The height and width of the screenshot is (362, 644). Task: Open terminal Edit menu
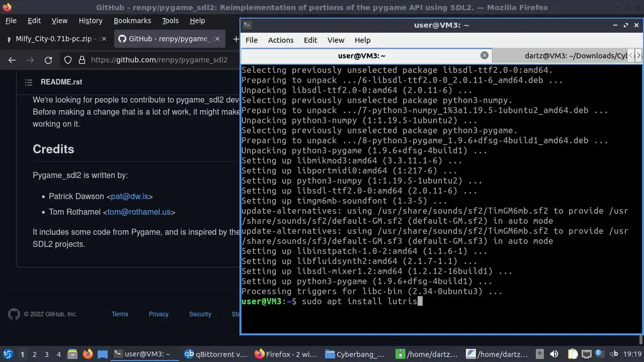pos(310,40)
